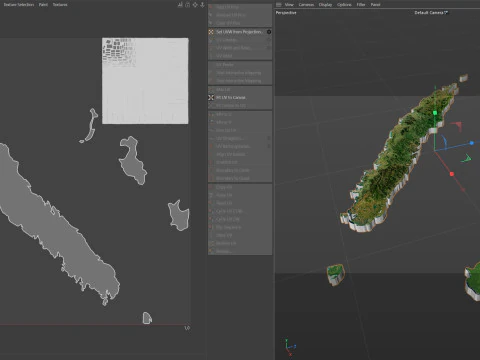Viewport: 480px width, 360px height.
Task: Run Clear UV Pins command
Action: [x=239, y=23]
